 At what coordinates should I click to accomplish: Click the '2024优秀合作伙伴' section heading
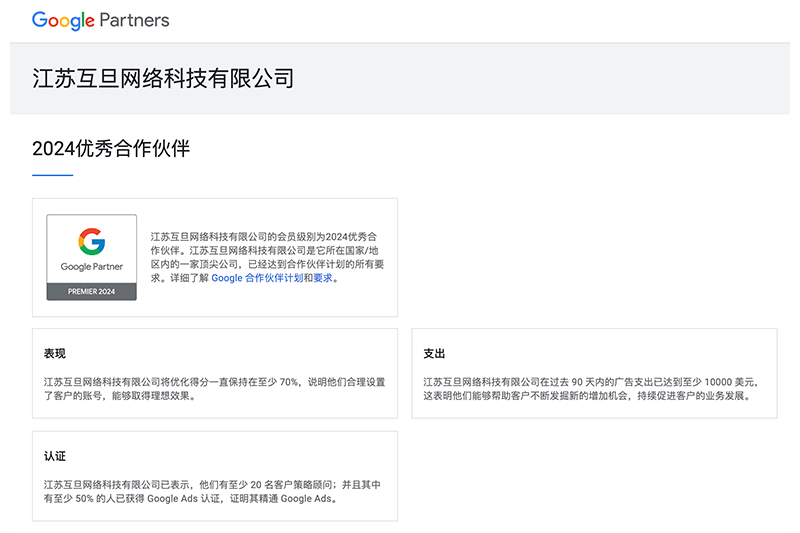point(111,149)
